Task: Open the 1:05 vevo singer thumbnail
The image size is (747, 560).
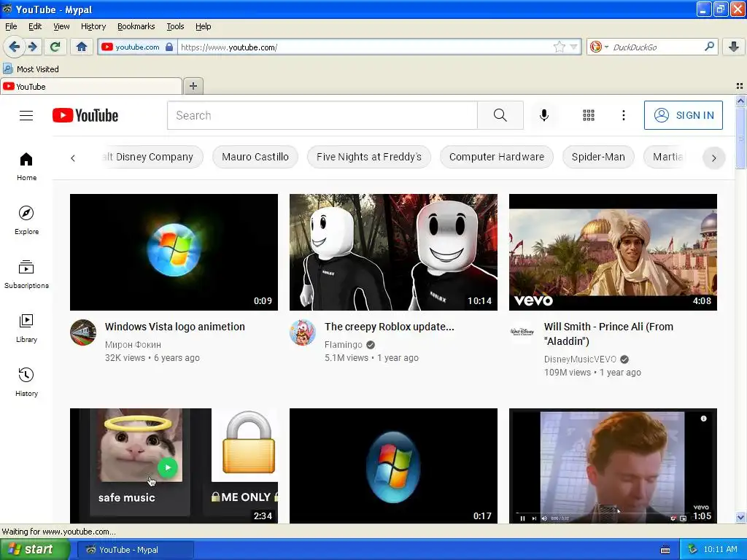Action: click(613, 466)
